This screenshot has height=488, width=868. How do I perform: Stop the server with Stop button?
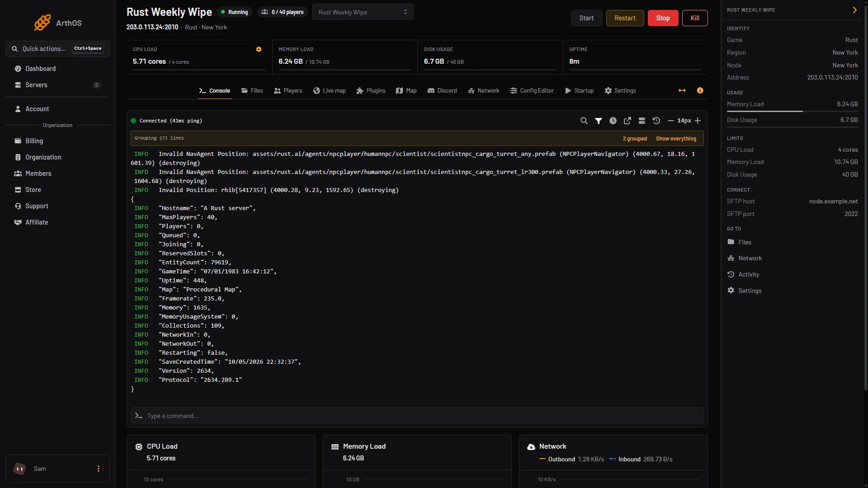(x=663, y=18)
